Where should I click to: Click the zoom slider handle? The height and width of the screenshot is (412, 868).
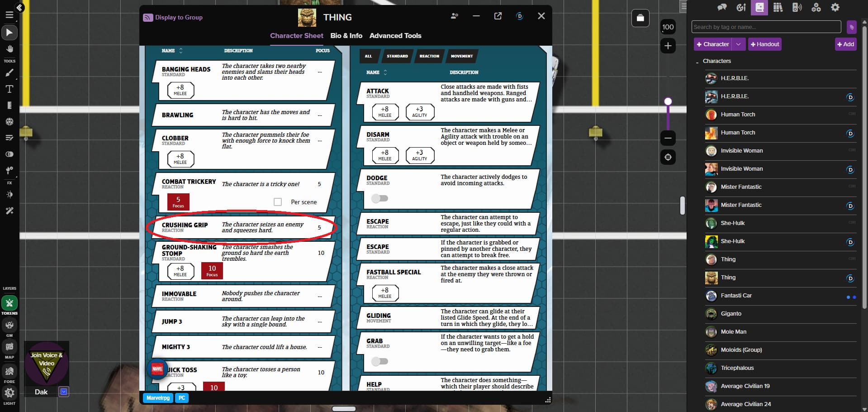pos(668,101)
